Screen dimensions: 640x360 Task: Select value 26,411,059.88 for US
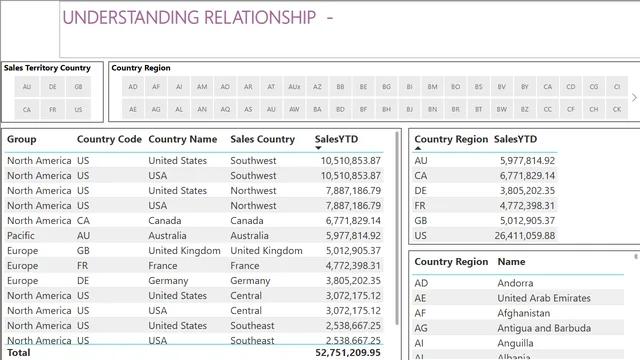524,236
